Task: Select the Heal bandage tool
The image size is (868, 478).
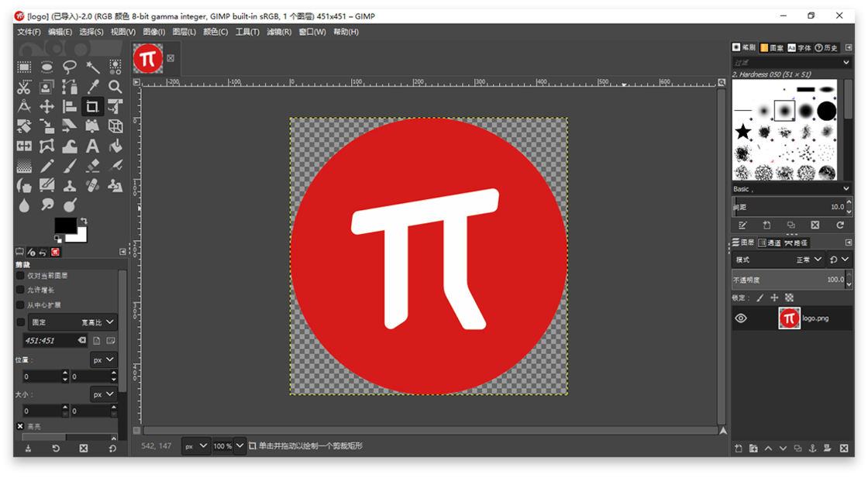Action: [92, 185]
